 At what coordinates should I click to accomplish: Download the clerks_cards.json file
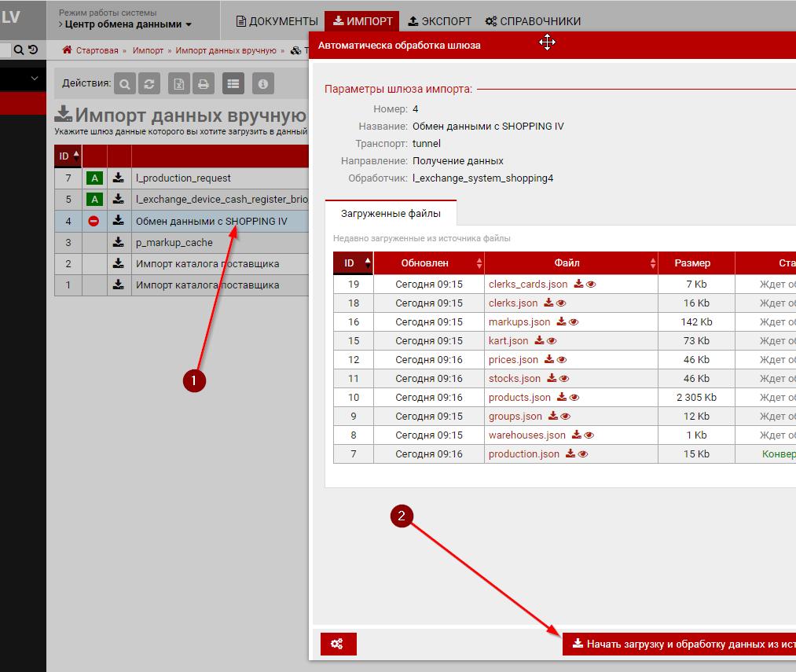tap(578, 284)
